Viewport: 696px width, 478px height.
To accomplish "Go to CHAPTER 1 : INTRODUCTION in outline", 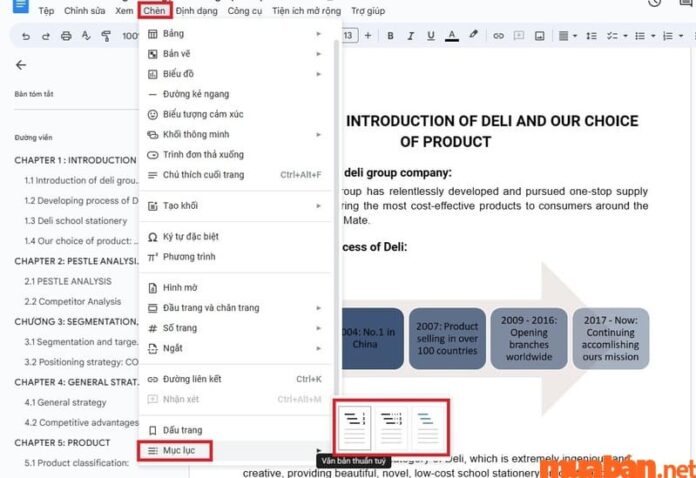I will click(x=75, y=160).
